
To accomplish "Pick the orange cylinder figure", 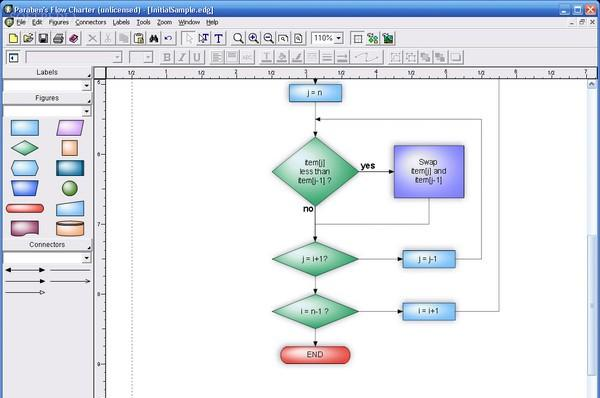I will click(70, 228).
